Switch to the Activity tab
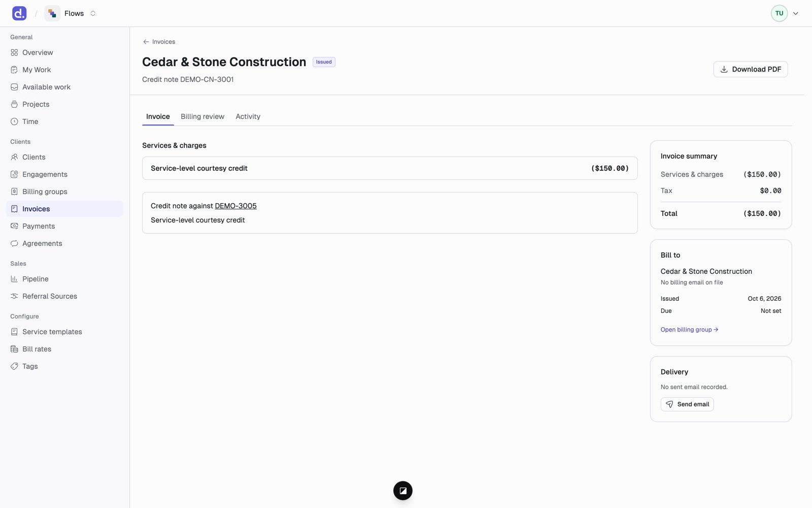 [248, 116]
